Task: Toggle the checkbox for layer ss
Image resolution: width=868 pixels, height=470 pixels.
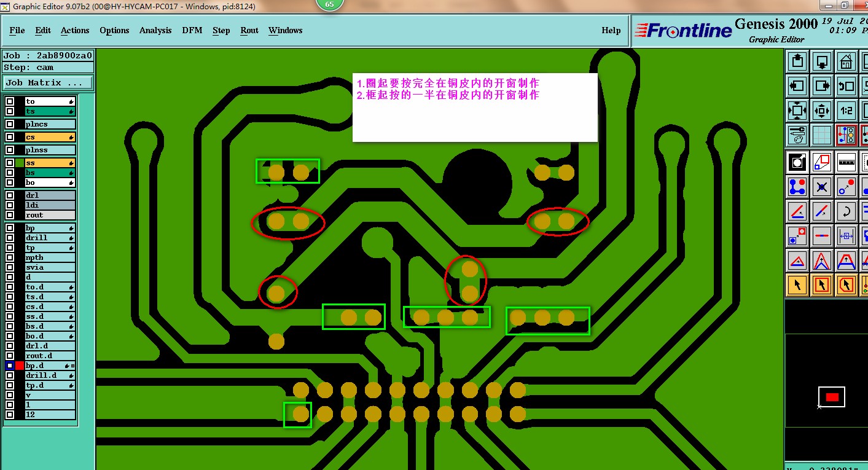Action: tap(10, 163)
